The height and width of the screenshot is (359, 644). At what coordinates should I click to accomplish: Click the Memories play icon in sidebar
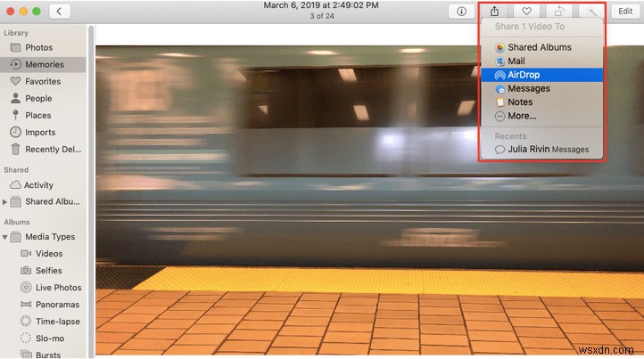(x=15, y=64)
